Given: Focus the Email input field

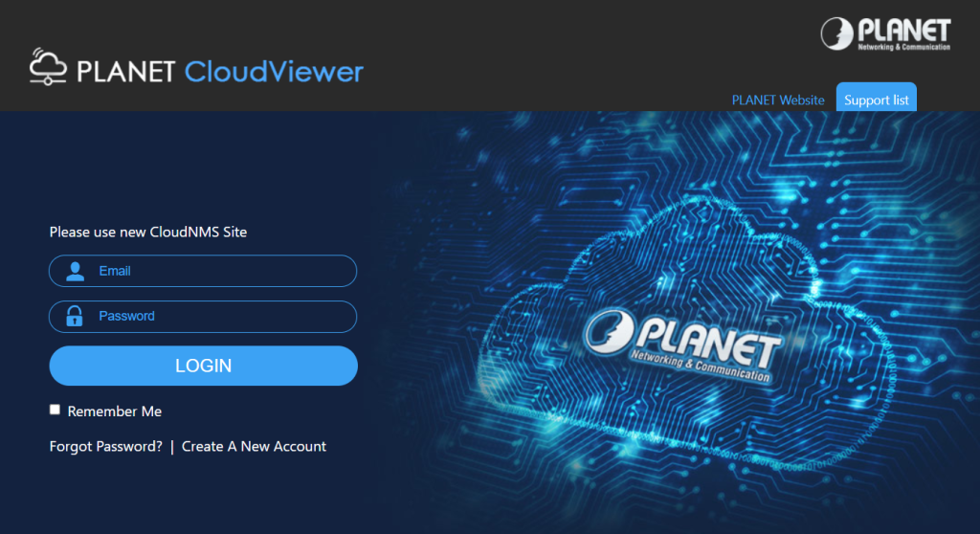Looking at the screenshot, I should pyautogui.click(x=220, y=271).
